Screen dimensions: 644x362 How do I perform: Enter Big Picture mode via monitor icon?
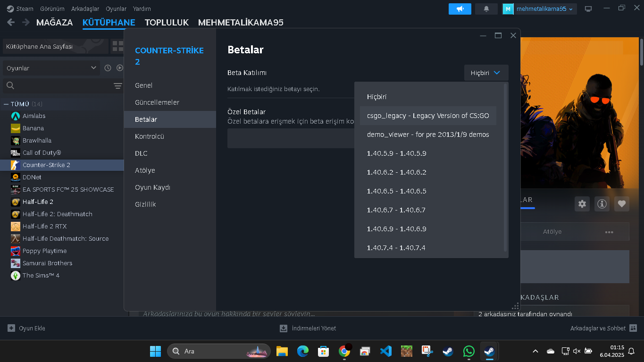pyautogui.click(x=588, y=8)
